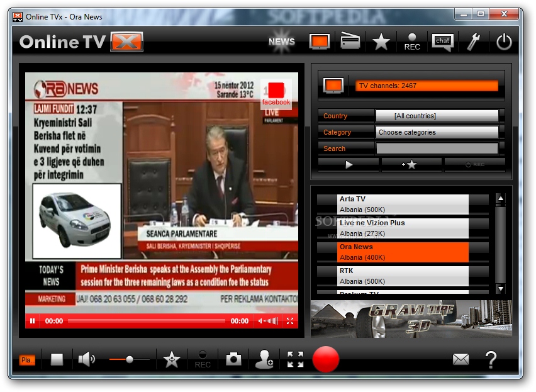Click the add to favorites plus-star button
The image size is (536, 392).
point(411,165)
